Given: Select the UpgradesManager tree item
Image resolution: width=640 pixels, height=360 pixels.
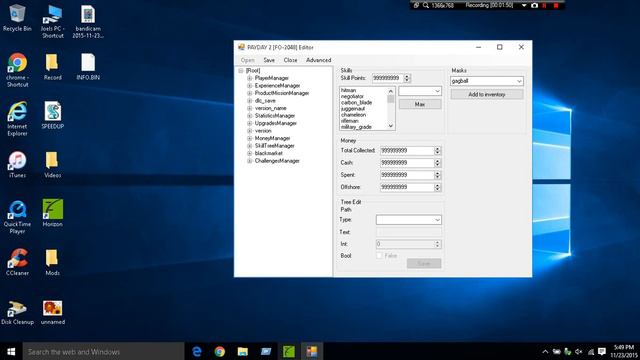Looking at the screenshot, I should coord(276,123).
